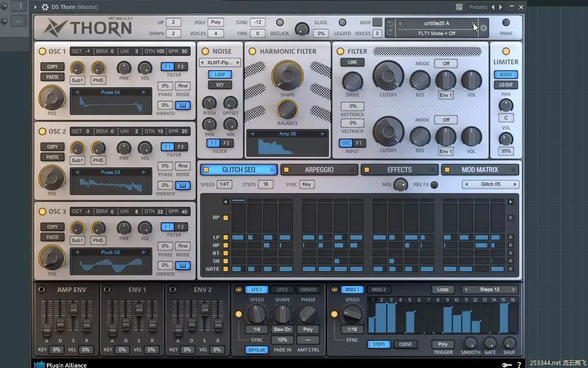The image size is (588, 368).
Task: Shift glitch sequence right with arrow
Action: (x=511, y=202)
